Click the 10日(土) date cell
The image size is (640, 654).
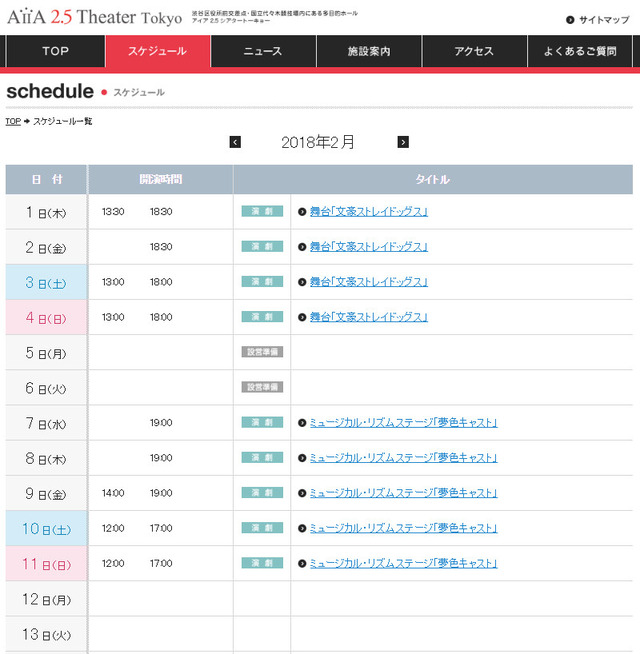pyautogui.click(x=46, y=528)
